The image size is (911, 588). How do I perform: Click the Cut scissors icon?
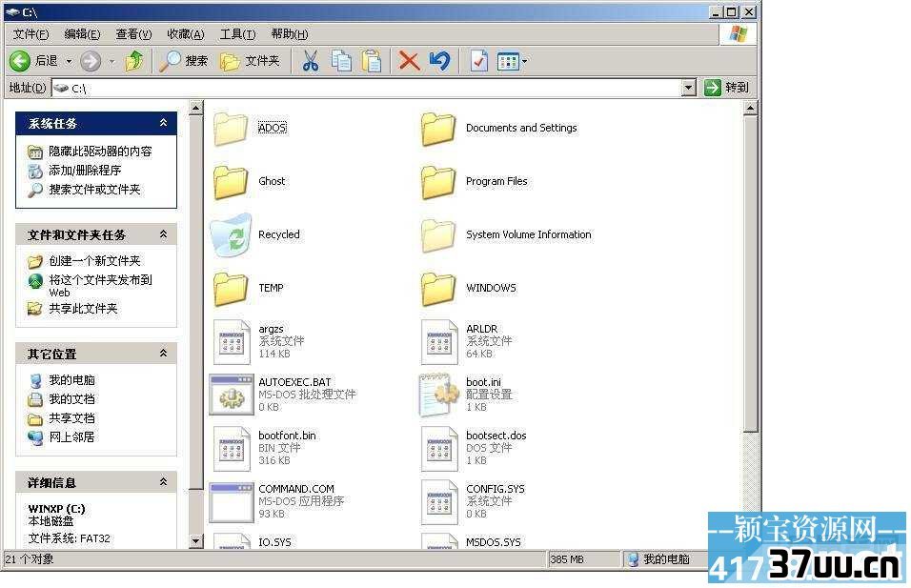coord(311,60)
